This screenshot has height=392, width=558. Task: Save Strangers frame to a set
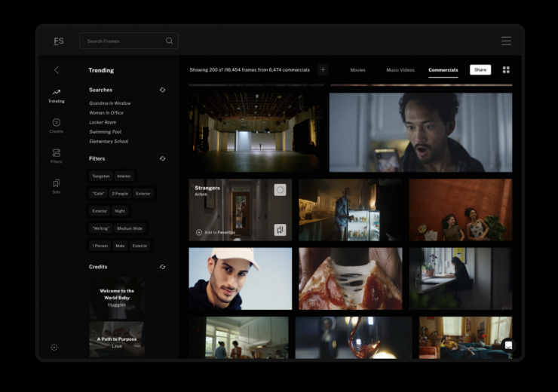click(280, 230)
